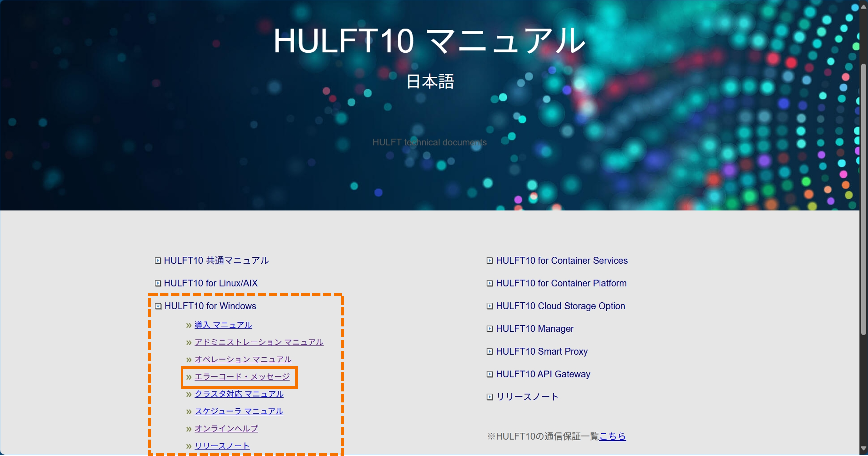Open クラスタ対応 マニュアル link
Screen dimensions: 868x456
tap(239, 394)
